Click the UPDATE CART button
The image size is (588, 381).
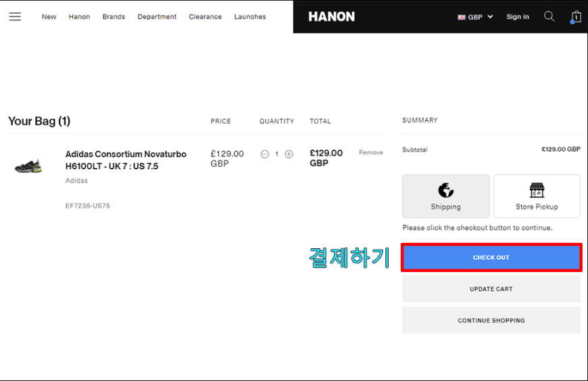tap(491, 289)
